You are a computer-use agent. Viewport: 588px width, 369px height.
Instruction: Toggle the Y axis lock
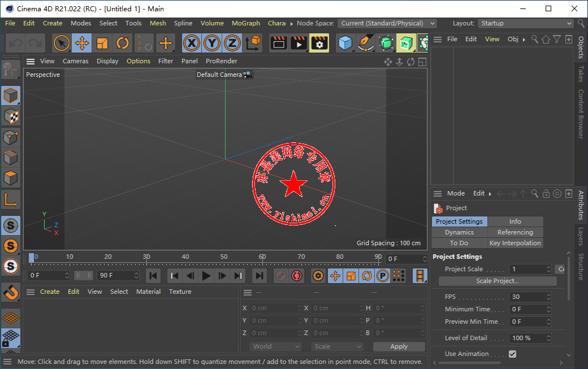click(x=212, y=43)
